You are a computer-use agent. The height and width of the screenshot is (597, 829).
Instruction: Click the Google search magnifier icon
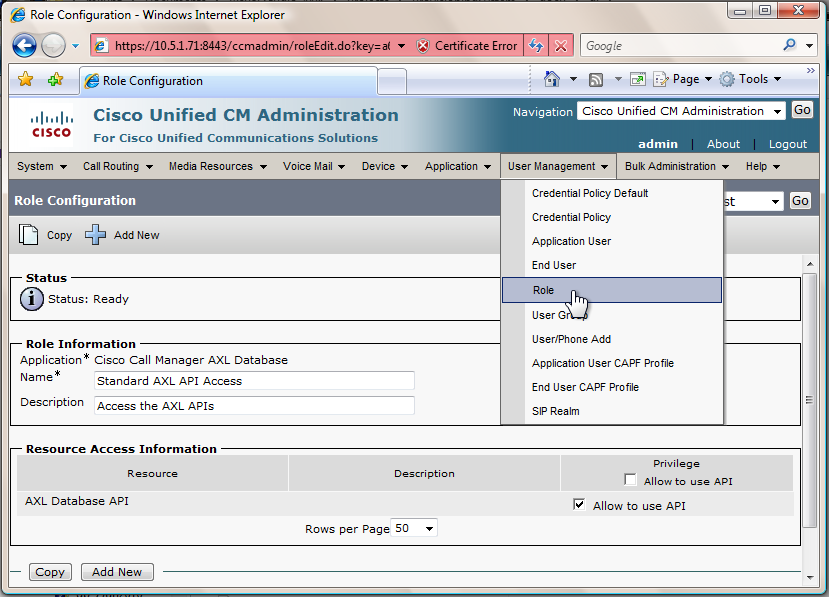(x=789, y=45)
